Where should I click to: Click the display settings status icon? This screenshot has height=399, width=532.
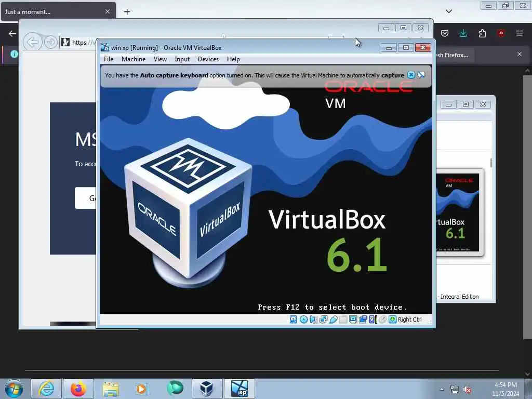(x=353, y=320)
